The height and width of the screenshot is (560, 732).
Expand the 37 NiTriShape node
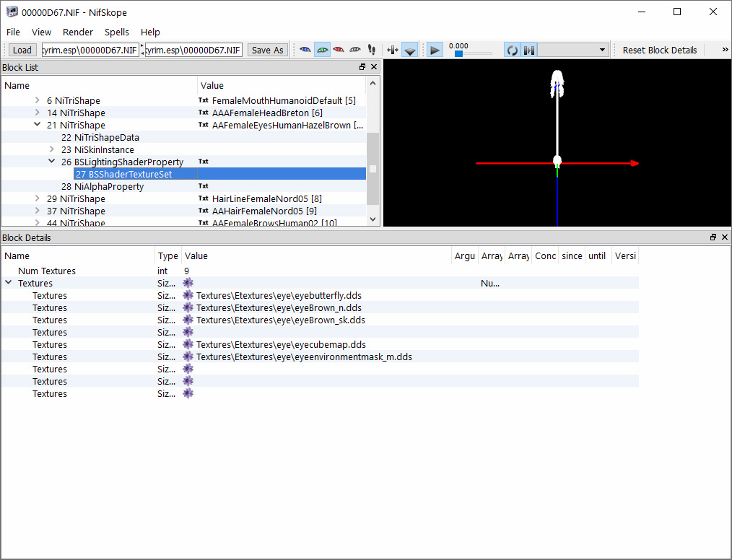(38, 210)
